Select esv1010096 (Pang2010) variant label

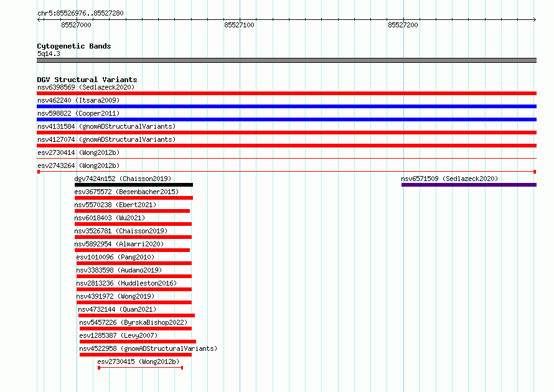tap(115, 257)
